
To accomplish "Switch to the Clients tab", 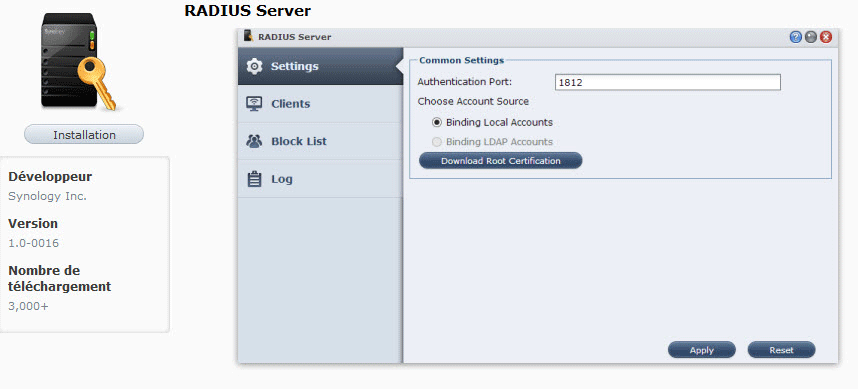I will click(321, 104).
